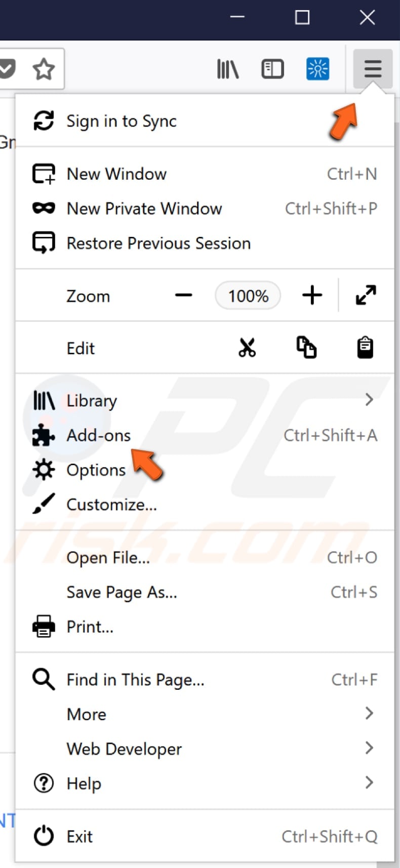Image resolution: width=400 pixels, height=868 pixels.
Task: Click the Cut scissors icon
Action: tap(248, 348)
